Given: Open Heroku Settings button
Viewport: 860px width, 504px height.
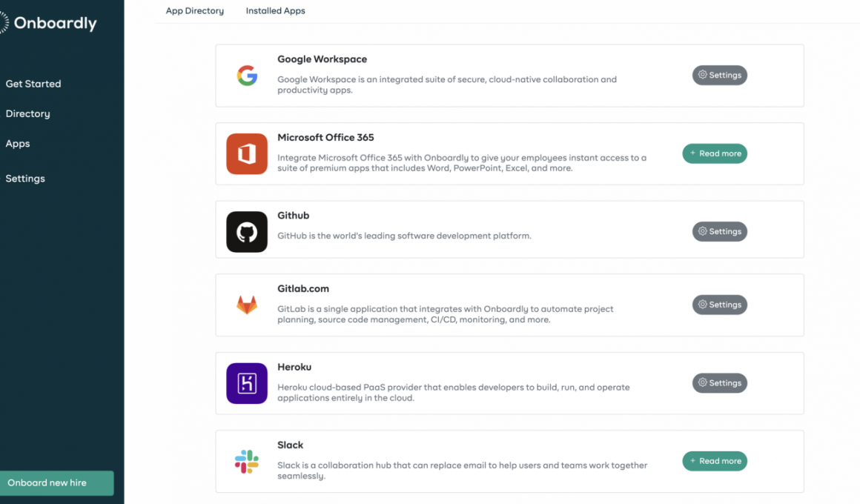Looking at the screenshot, I should pos(720,382).
